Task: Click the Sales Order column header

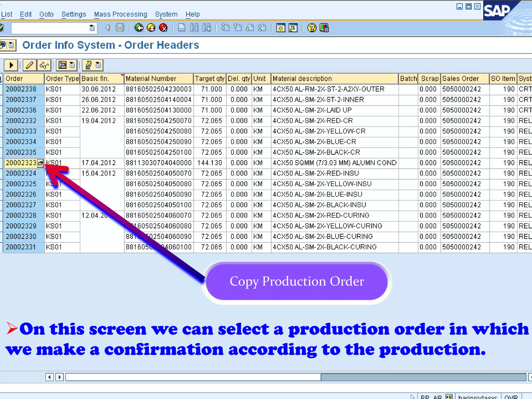Action: click(465, 79)
